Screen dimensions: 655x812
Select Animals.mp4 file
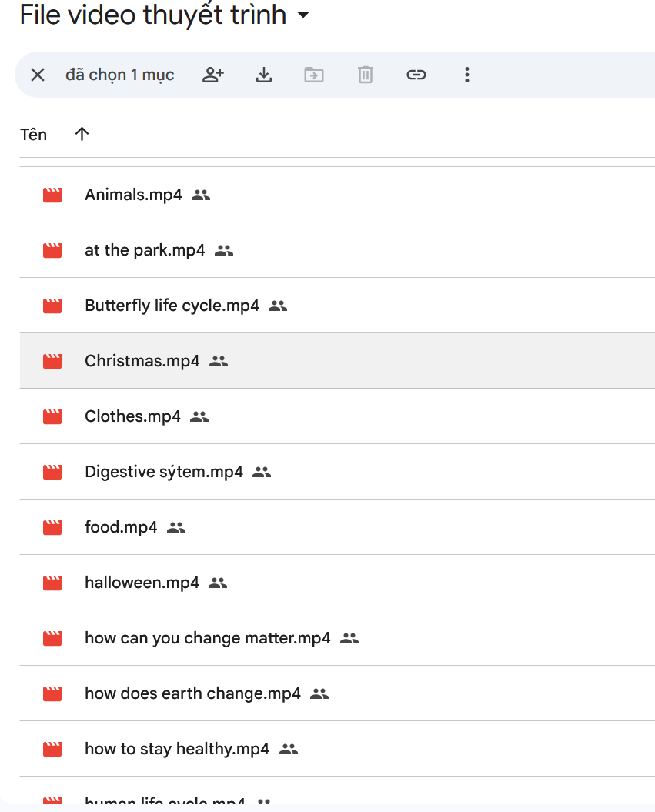point(133,195)
